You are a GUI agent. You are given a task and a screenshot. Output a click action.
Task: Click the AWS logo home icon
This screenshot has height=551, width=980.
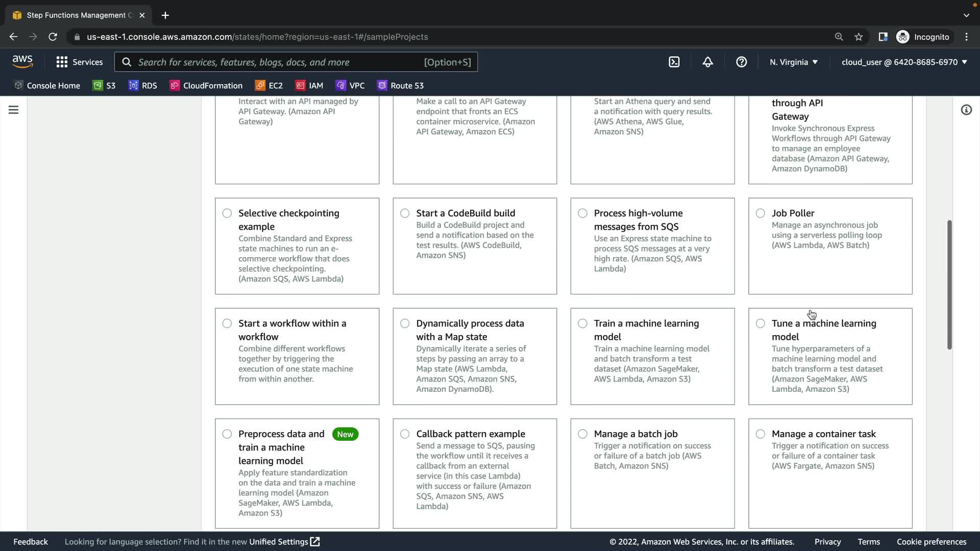(22, 62)
